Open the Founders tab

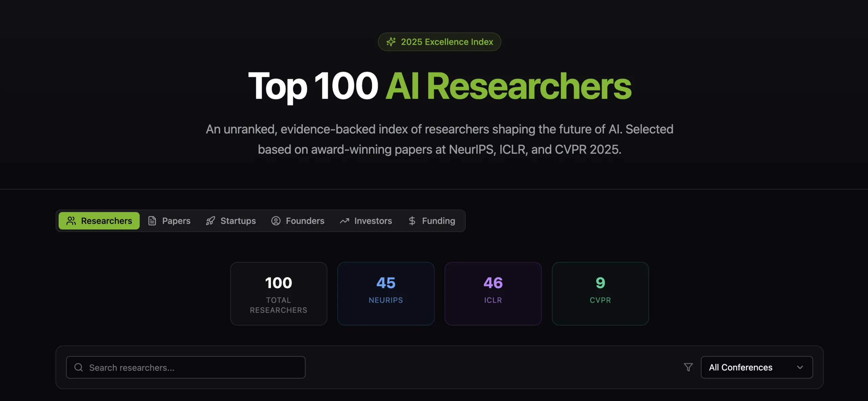pyautogui.click(x=304, y=221)
